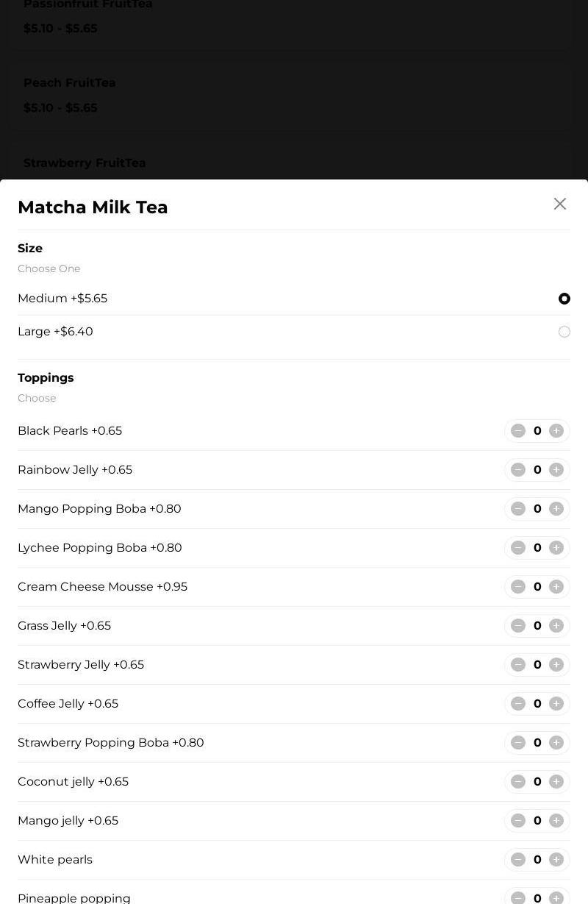Click the Peach FruitTea menu item
The image size is (588, 904).
(x=69, y=83)
